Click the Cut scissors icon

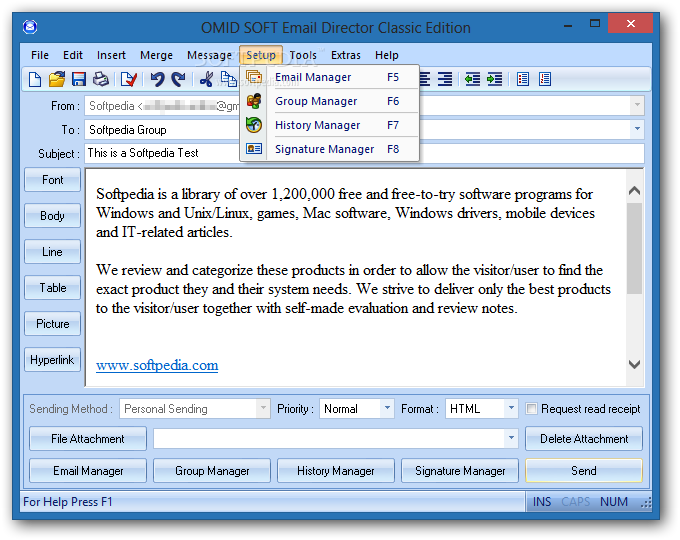[206, 79]
